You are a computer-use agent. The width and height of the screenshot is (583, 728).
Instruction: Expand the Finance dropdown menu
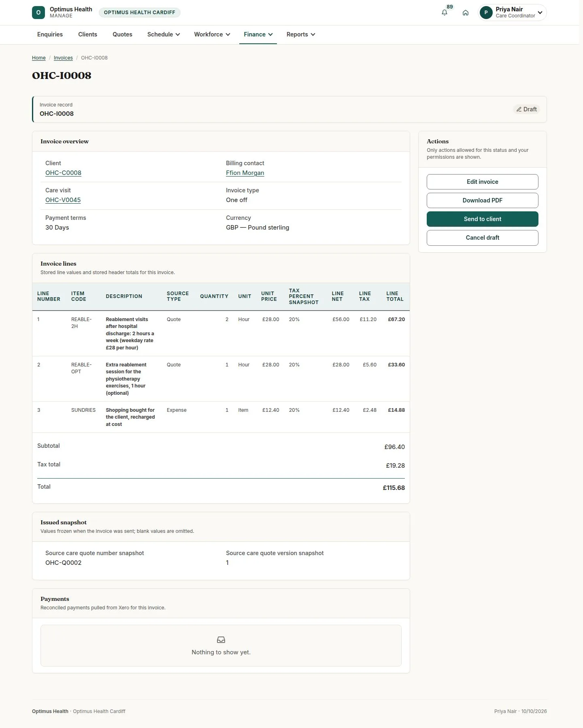[258, 34]
